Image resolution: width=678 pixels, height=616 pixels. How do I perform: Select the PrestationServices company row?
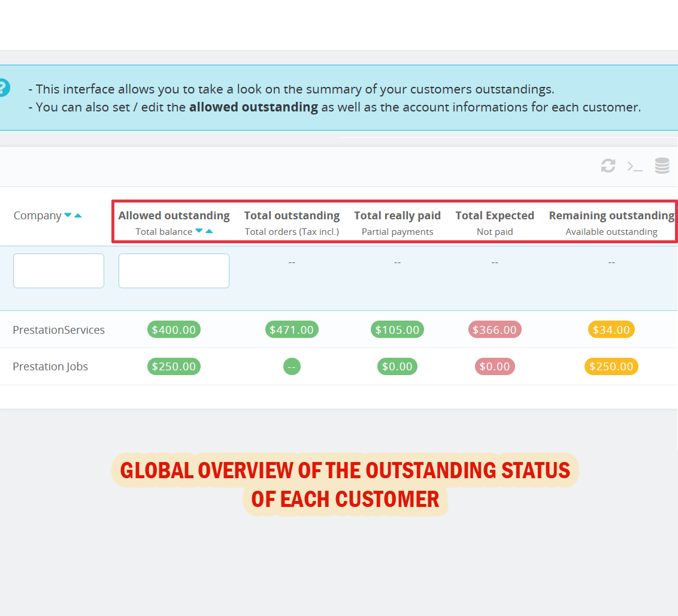(59, 330)
